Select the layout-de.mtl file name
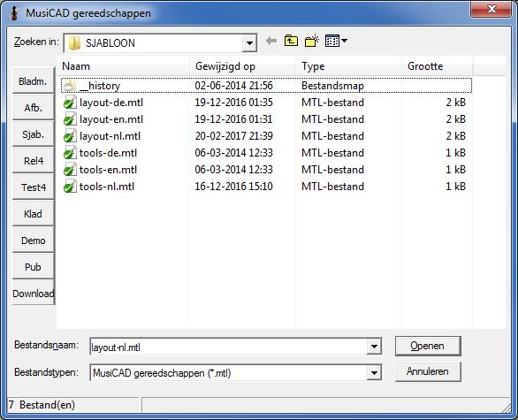This screenshot has width=518, height=420. [111, 103]
